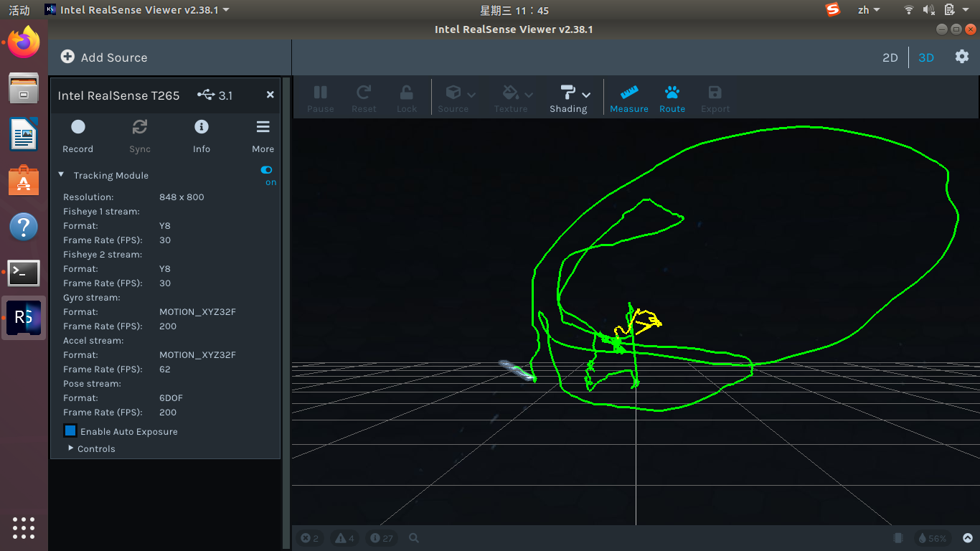This screenshot has height=551, width=980.
Task: Click the Intel RealSense T265 device title
Action: (118, 95)
